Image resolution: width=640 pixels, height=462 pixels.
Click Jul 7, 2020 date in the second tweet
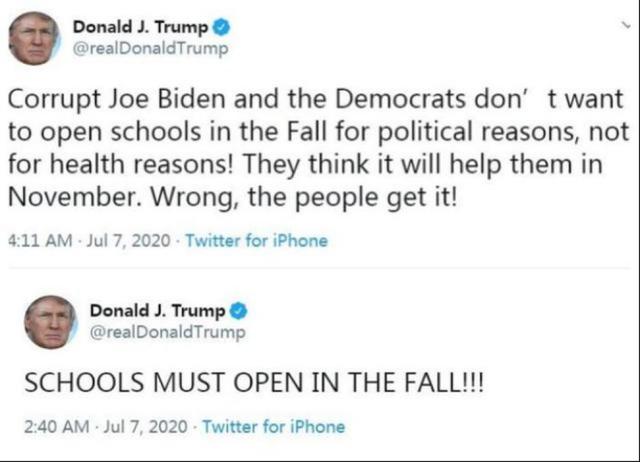tap(146, 427)
